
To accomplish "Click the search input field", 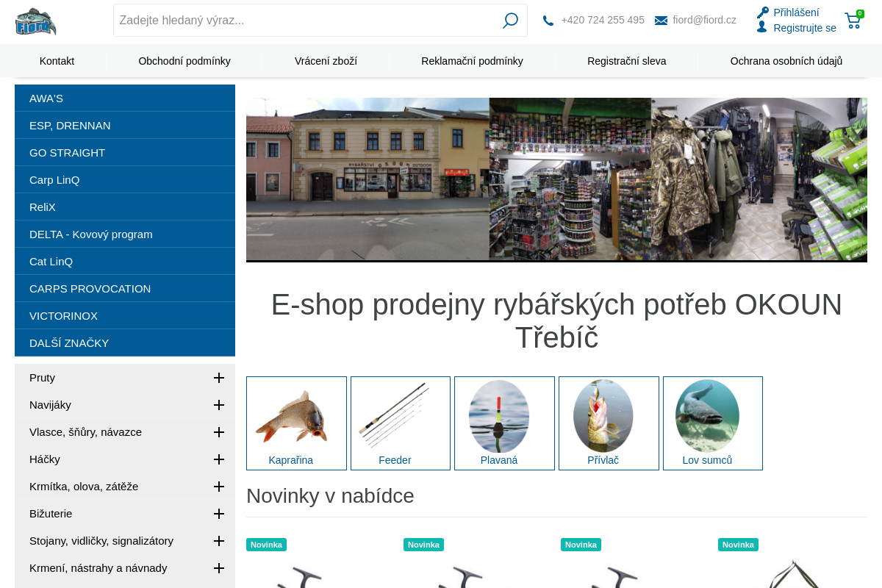I will click(305, 21).
